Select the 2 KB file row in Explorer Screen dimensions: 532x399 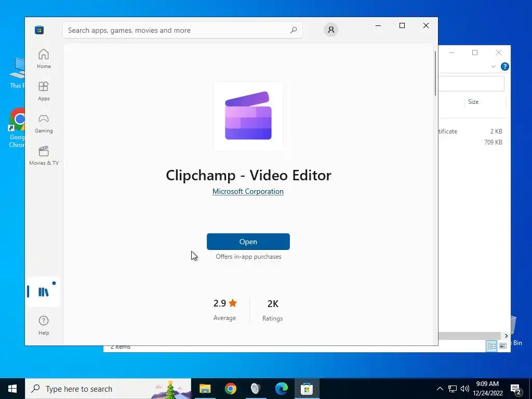[x=472, y=131]
